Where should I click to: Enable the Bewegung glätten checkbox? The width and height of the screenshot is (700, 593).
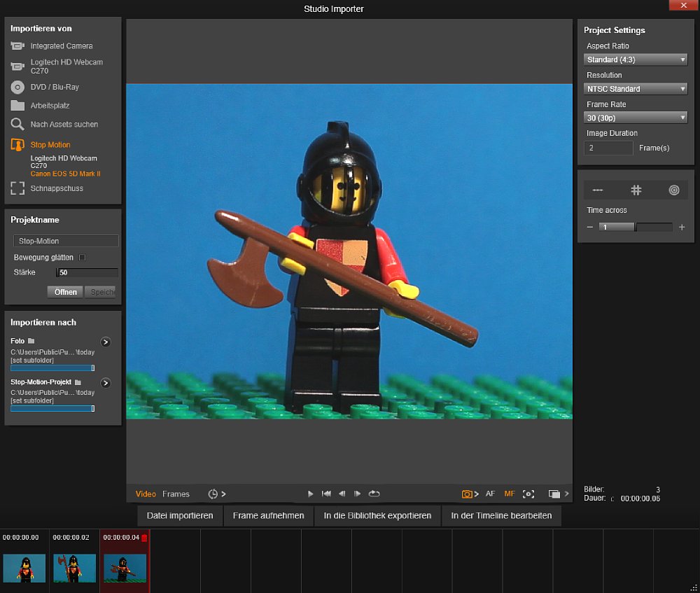tap(82, 258)
